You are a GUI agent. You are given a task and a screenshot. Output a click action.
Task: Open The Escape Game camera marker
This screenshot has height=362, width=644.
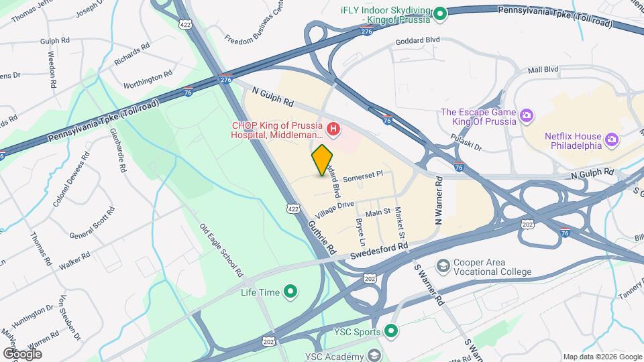[x=526, y=116]
